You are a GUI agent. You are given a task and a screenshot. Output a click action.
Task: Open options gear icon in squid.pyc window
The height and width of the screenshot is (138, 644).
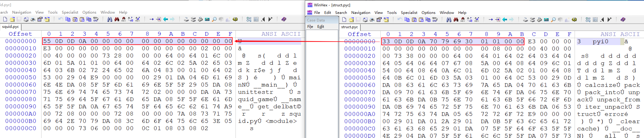[235, 19]
